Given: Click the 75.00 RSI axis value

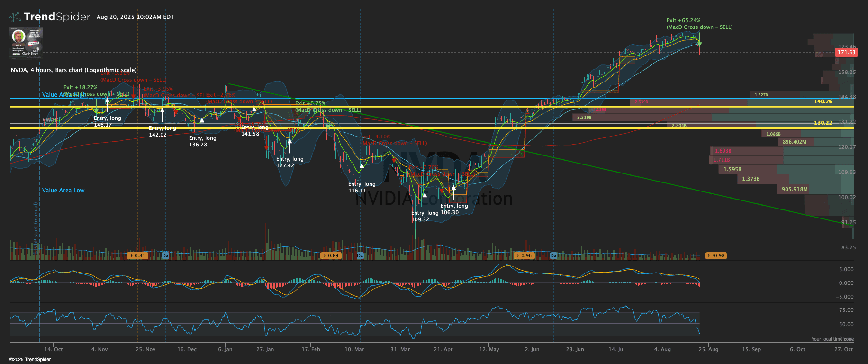Looking at the screenshot, I should point(846,310).
